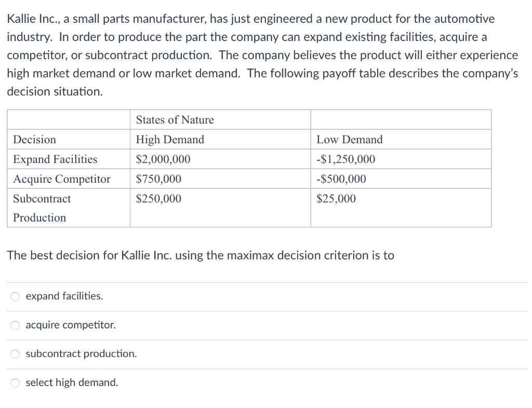
Task: Click the 'Decision' table header cell
Action: [34, 139]
